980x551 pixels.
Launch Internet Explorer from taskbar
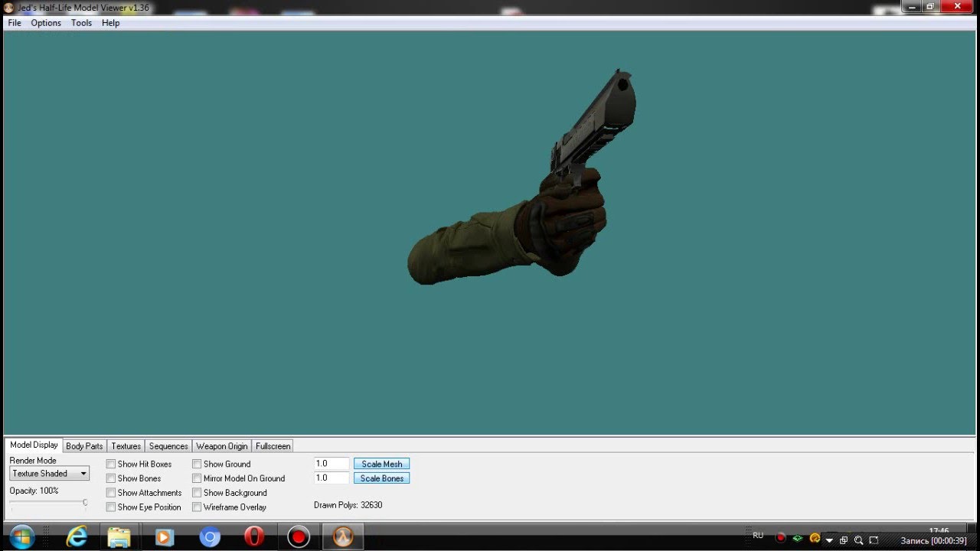(77, 536)
